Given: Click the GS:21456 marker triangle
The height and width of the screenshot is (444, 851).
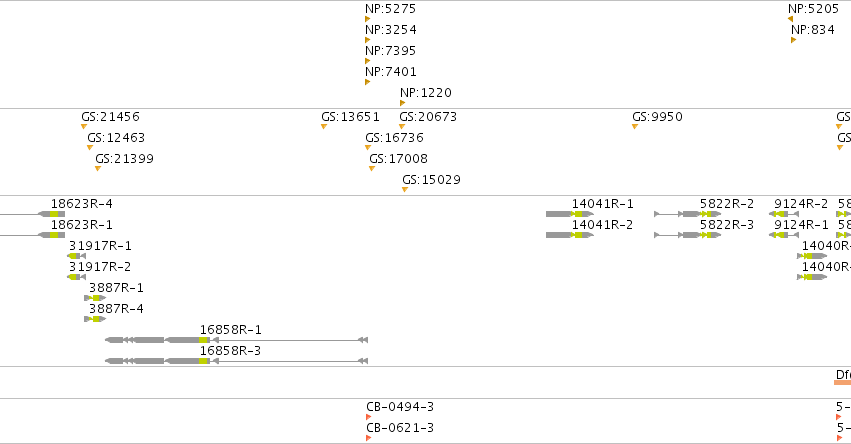Looking at the screenshot, I should pos(84,127).
